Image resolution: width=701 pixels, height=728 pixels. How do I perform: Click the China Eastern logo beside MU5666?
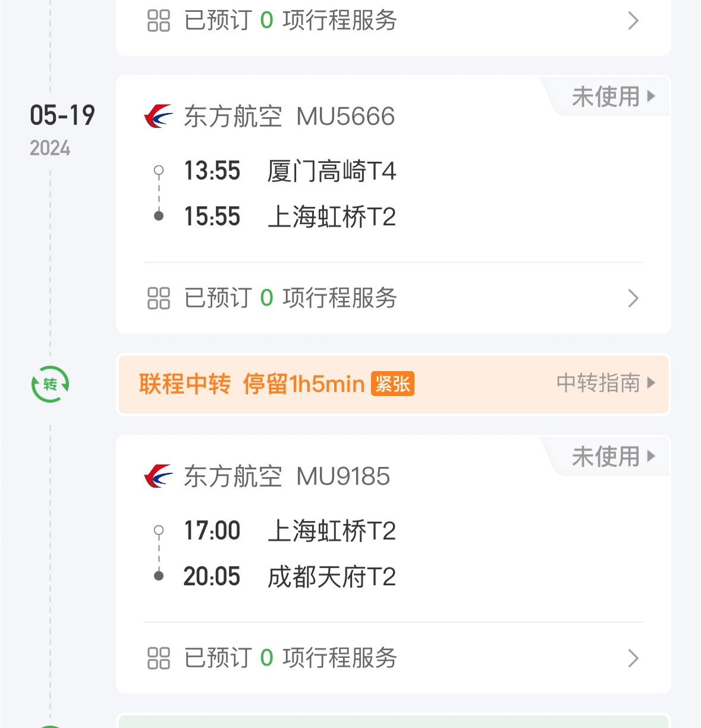pos(158,117)
